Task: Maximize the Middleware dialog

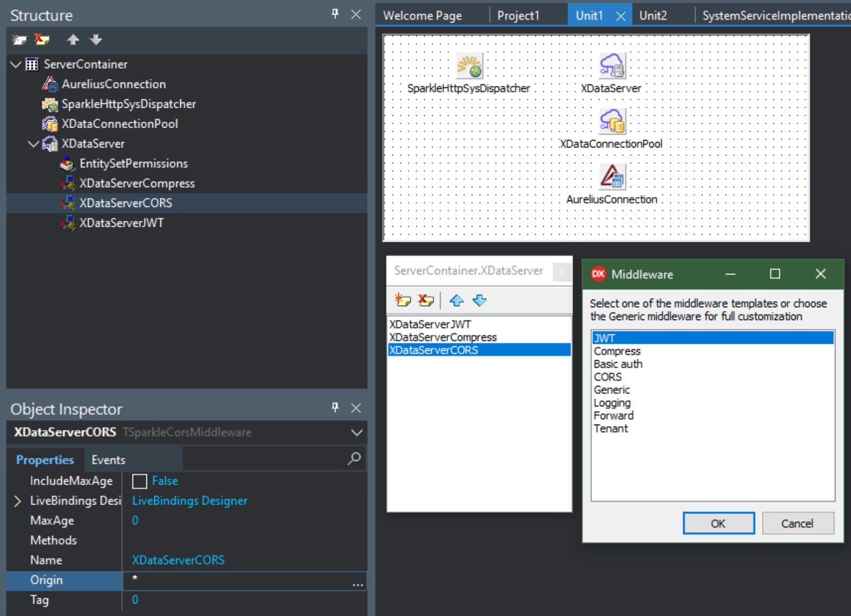Action: click(x=775, y=274)
